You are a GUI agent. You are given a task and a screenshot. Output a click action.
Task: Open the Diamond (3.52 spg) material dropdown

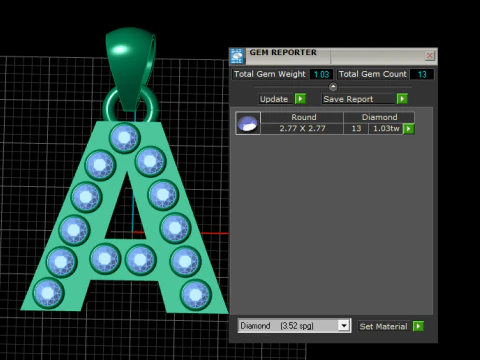tap(344, 325)
